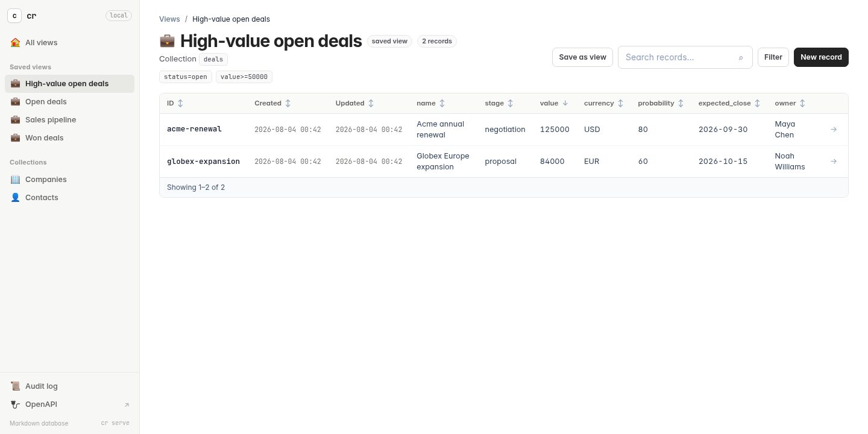The image size is (868, 434).
Task: Open the Contacts collection
Action: 69,198
